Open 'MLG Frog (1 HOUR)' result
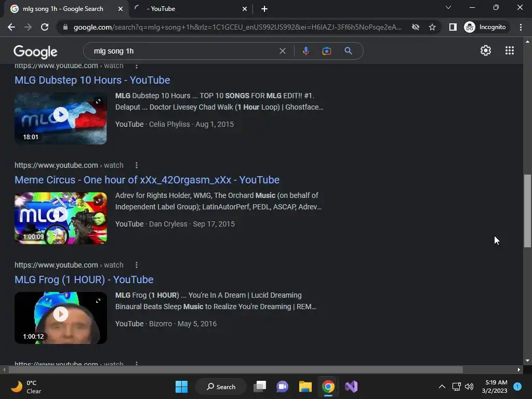 (84, 280)
